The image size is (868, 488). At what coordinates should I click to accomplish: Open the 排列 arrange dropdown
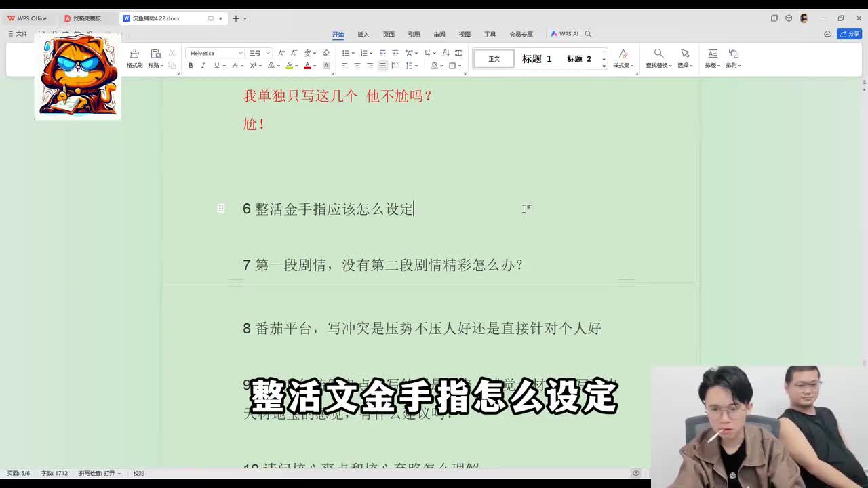coord(733,66)
